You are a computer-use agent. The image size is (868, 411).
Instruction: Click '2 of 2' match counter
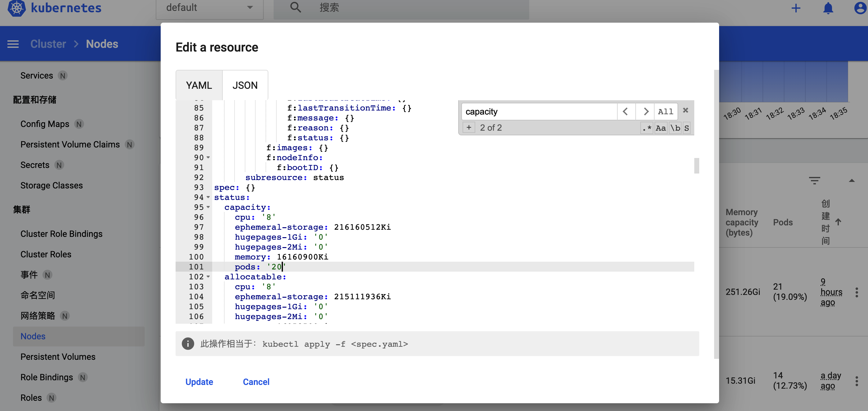490,128
